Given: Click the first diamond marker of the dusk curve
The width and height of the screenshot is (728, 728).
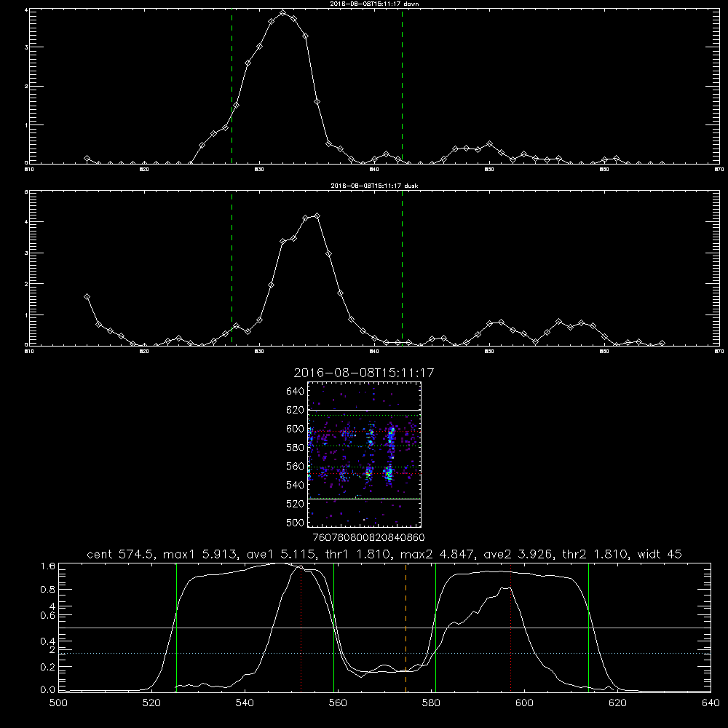Looking at the screenshot, I should click(87, 297).
